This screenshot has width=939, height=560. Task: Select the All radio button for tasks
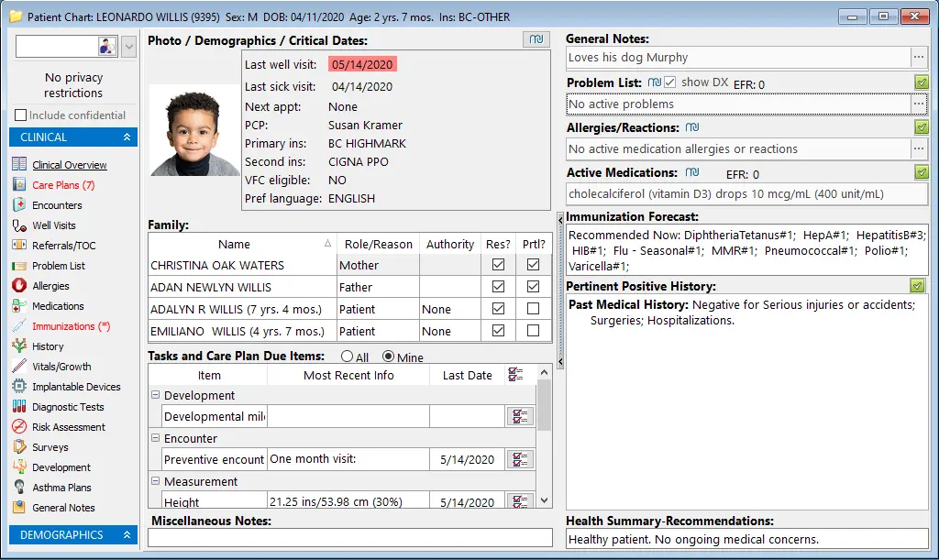pos(347,357)
